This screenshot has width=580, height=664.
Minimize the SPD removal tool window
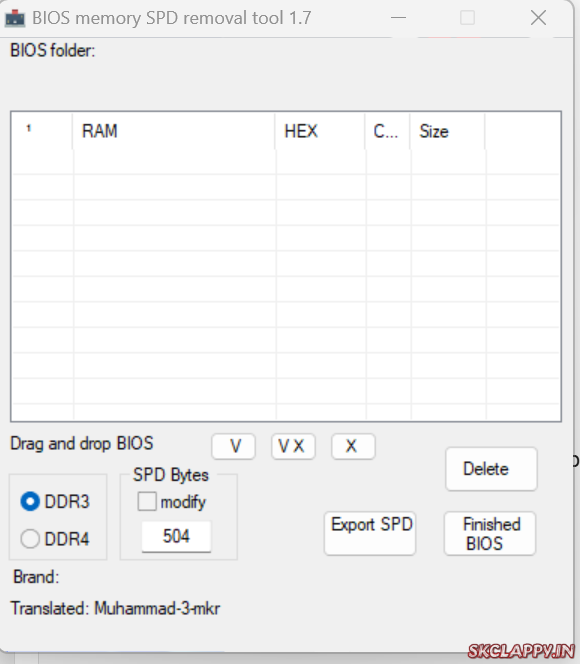398,18
